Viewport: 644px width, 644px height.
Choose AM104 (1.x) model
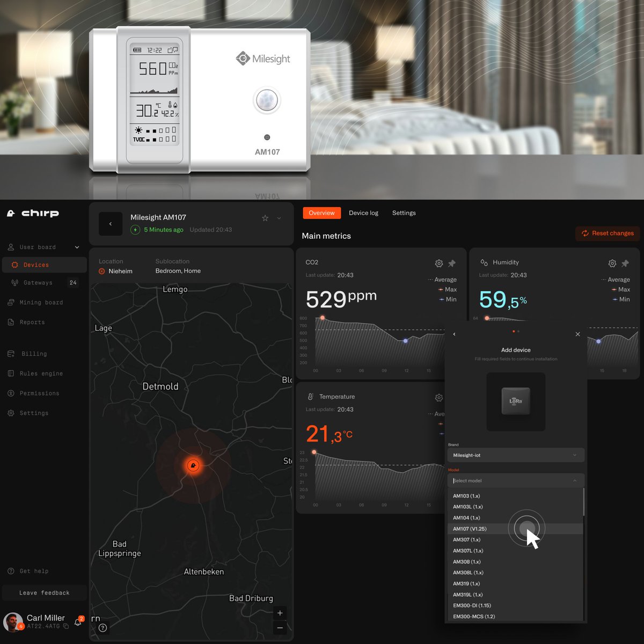click(x=515, y=518)
